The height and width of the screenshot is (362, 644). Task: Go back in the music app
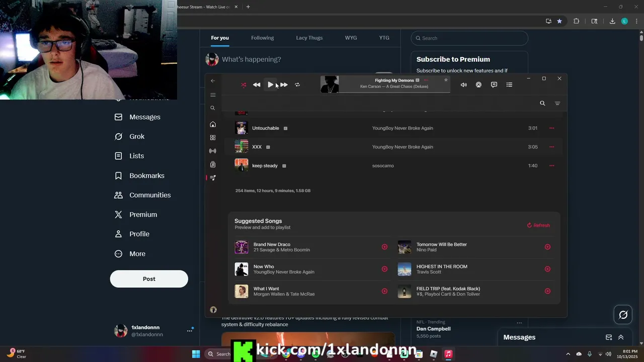coord(213,80)
